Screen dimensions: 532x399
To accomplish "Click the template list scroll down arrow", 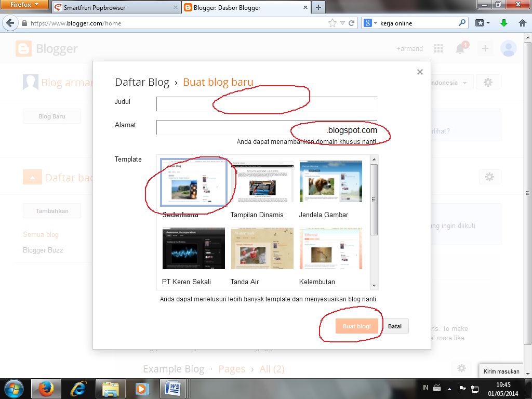I will 374,286.
